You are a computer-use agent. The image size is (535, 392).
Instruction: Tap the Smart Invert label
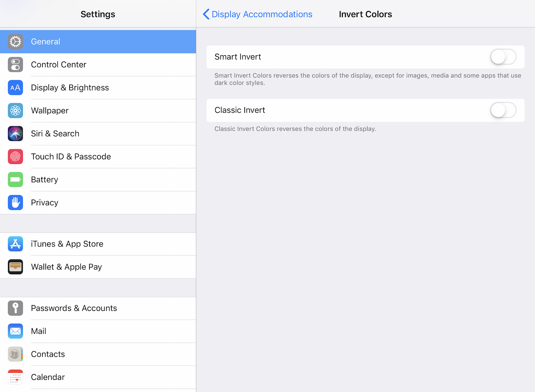click(x=238, y=57)
